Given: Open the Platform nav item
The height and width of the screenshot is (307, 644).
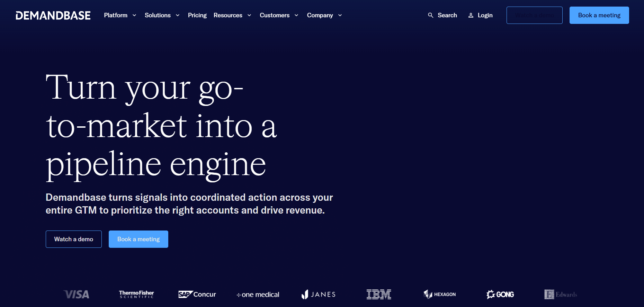Looking at the screenshot, I should 116,15.
